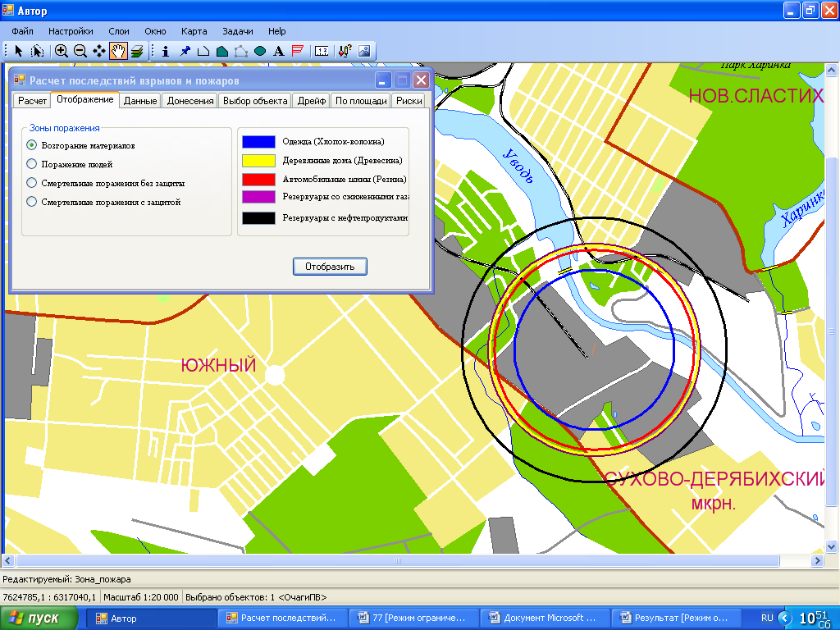
Task: Switch to the Донесения tab
Action: (190, 101)
